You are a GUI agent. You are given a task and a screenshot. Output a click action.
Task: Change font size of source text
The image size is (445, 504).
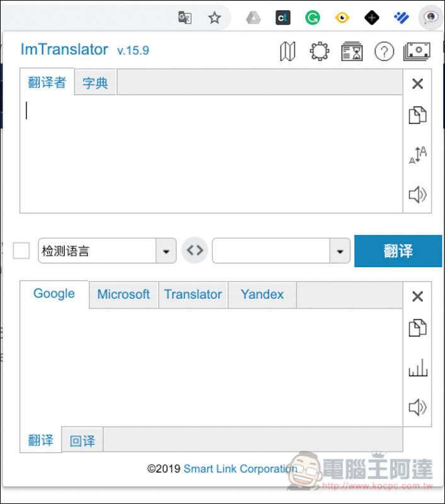point(417,154)
